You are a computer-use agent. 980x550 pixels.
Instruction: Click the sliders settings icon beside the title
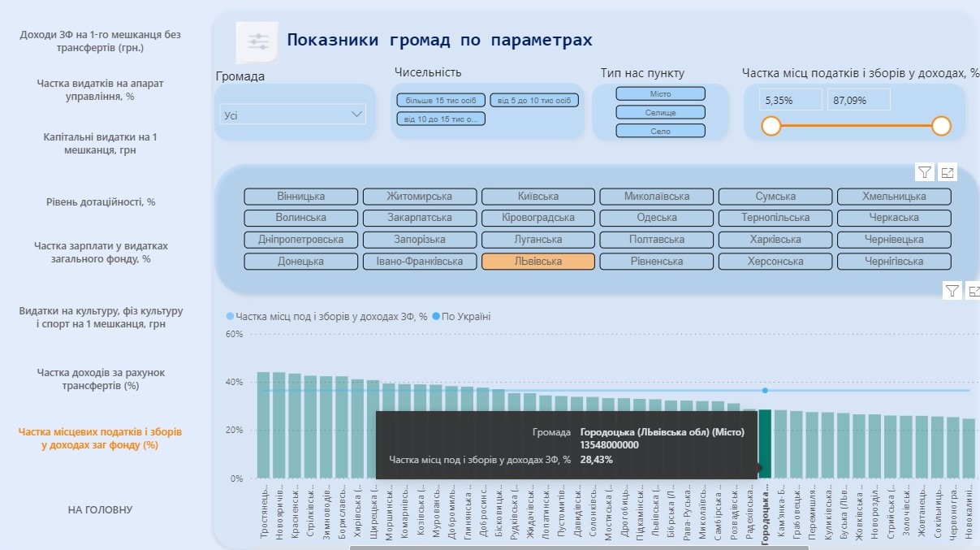pyautogui.click(x=257, y=43)
